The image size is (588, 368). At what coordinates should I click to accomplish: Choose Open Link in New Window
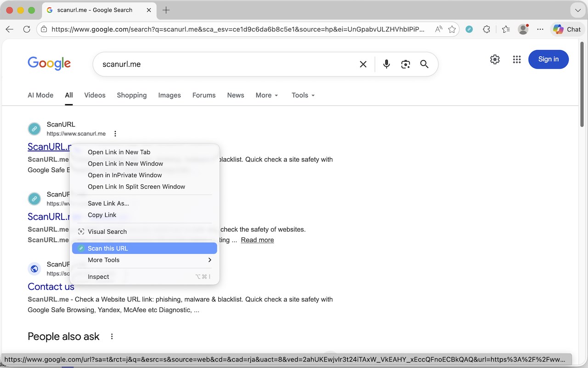(145, 164)
